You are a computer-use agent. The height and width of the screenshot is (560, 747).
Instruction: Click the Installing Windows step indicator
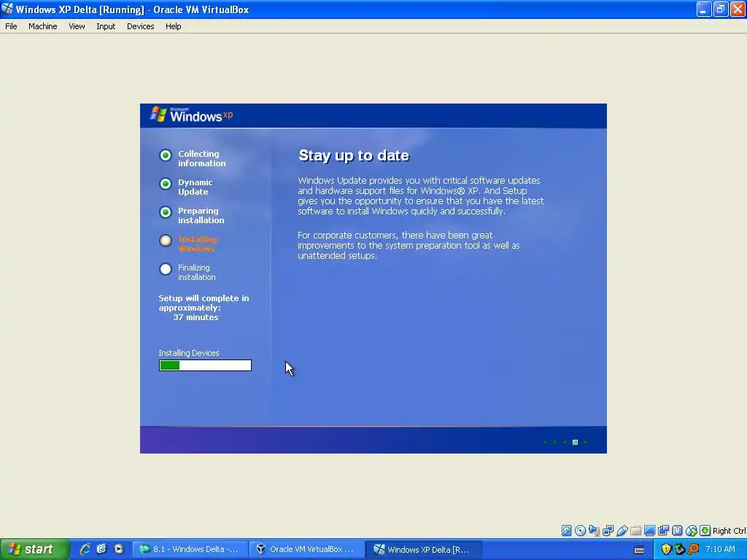(x=166, y=241)
